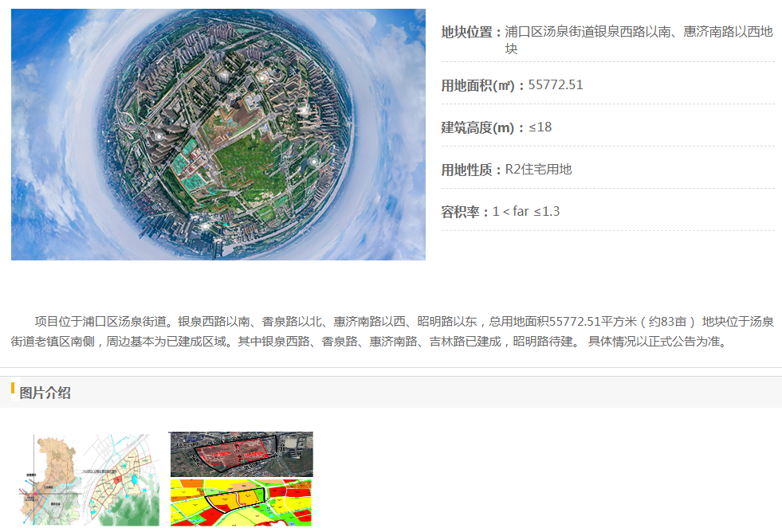Image resolution: width=782 pixels, height=532 pixels.
Task: Open the colored zoning plan map thumbnail
Action: [241, 502]
